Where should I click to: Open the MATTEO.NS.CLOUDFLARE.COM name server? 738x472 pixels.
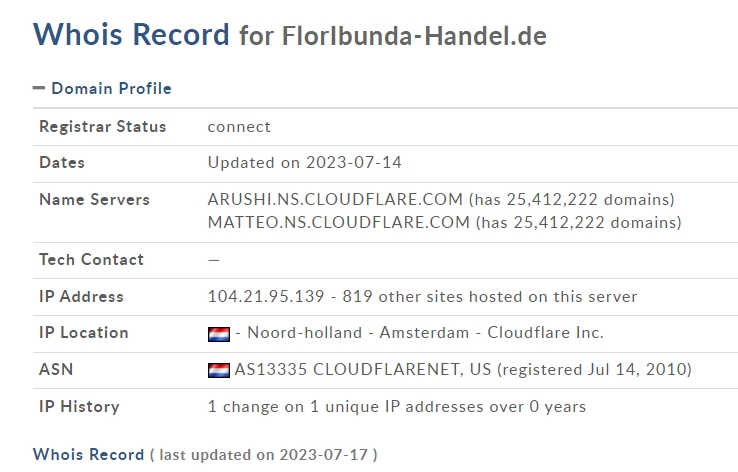[x=339, y=222]
